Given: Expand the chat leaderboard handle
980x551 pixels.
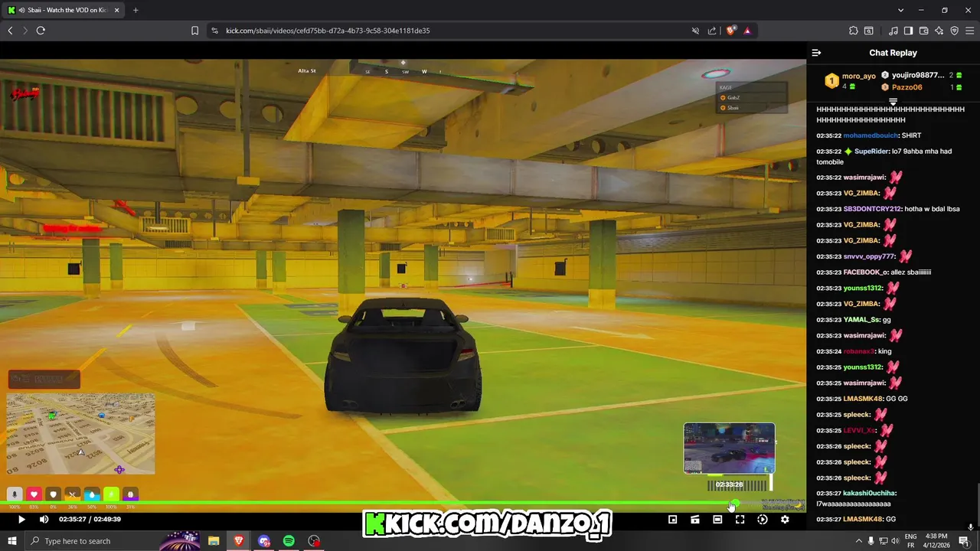Looking at the screenshot, I should (x=893, y=102).
